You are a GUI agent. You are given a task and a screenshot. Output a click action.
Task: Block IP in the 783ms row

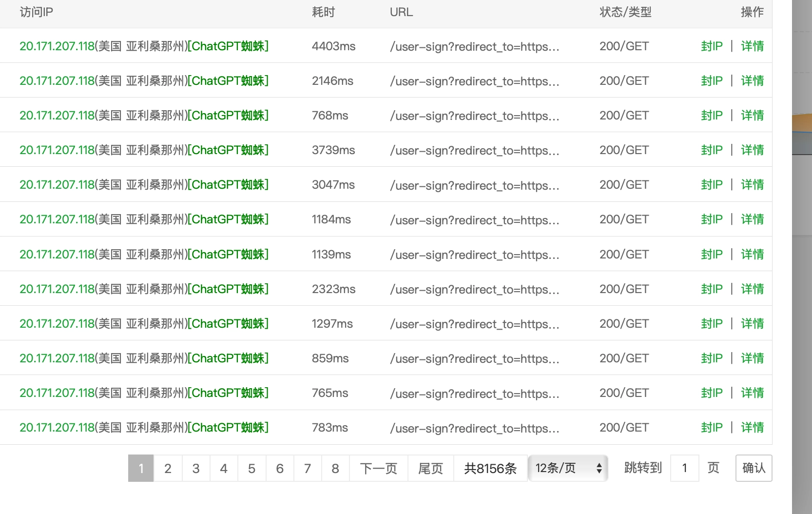712,427
